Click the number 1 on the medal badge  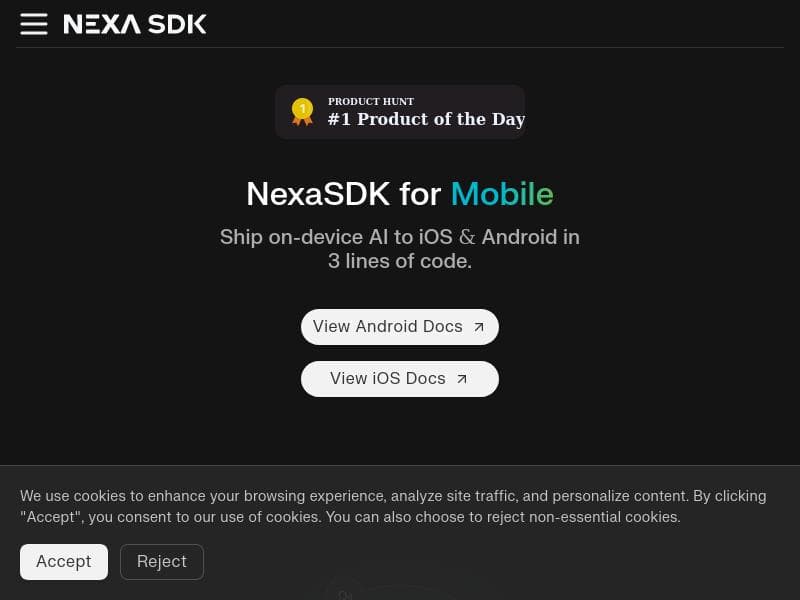[x=302, y=106]
